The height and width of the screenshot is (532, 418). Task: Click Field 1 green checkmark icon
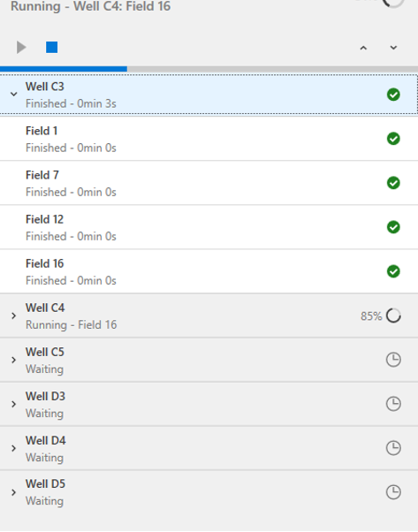[x=393, y=139]
